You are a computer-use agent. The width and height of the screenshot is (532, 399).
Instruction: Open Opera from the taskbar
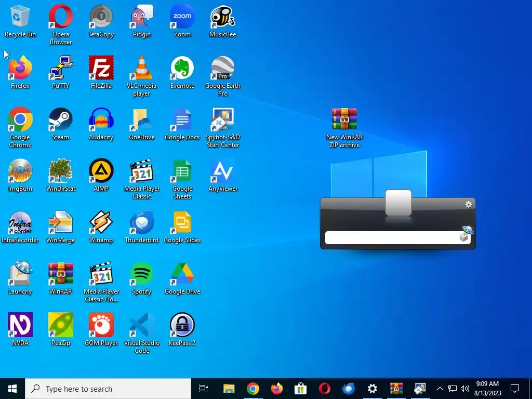pos(325,389)
